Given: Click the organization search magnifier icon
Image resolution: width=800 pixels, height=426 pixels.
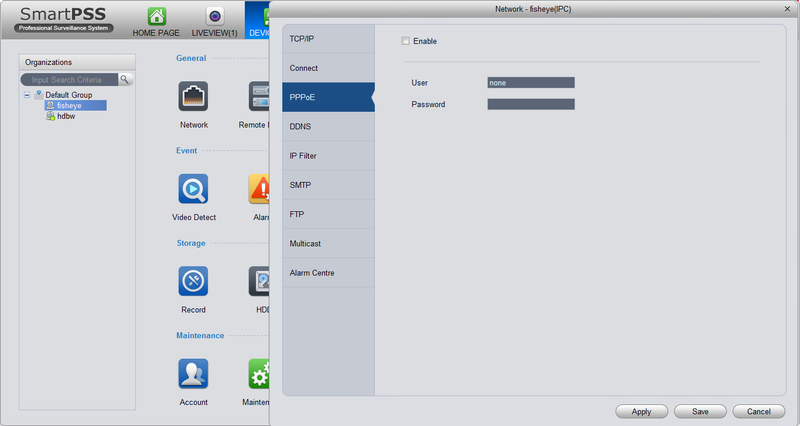Looking at the screenshot, I should pyautogui.click(x=125, y=80).
